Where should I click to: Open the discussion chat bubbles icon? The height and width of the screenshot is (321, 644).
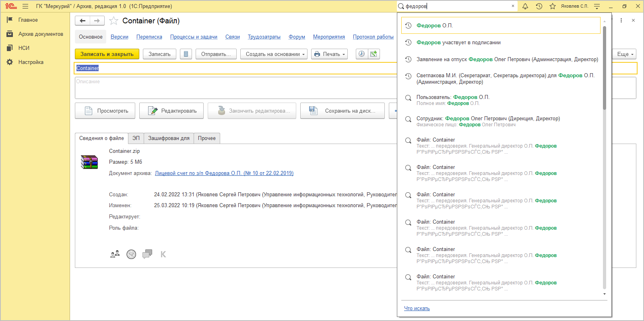click(147, 254)
